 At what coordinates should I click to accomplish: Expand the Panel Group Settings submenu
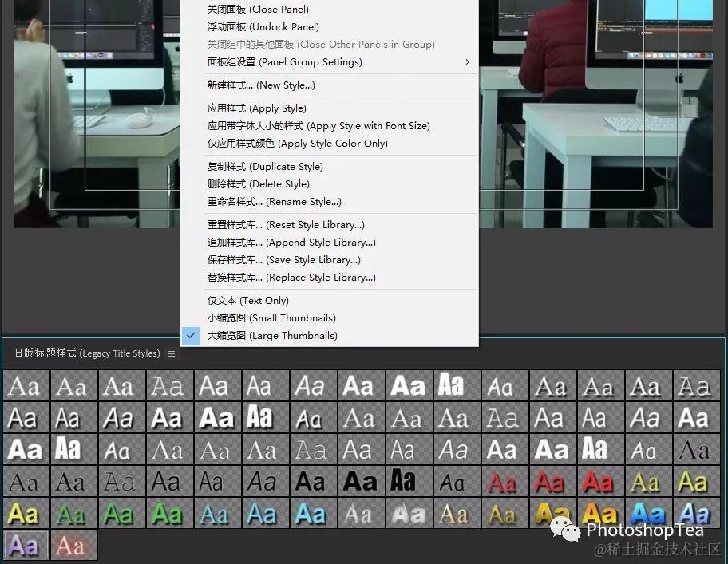(329, 62)
